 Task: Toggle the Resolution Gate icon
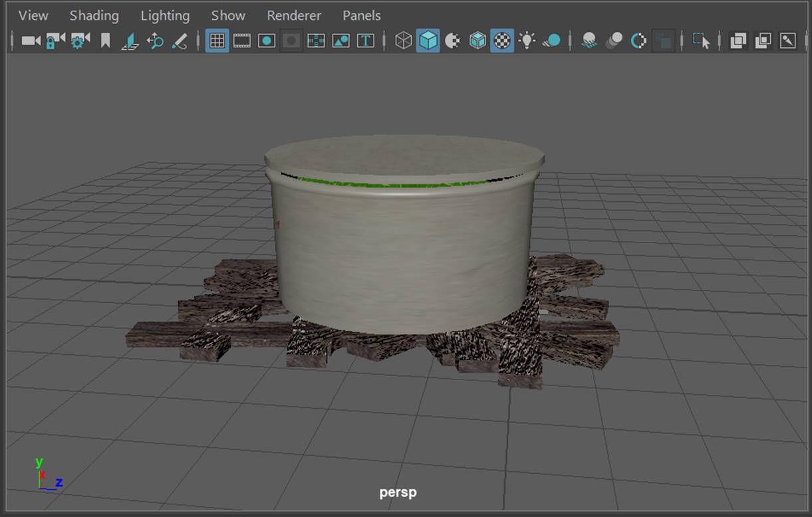[x=266, y=41]
